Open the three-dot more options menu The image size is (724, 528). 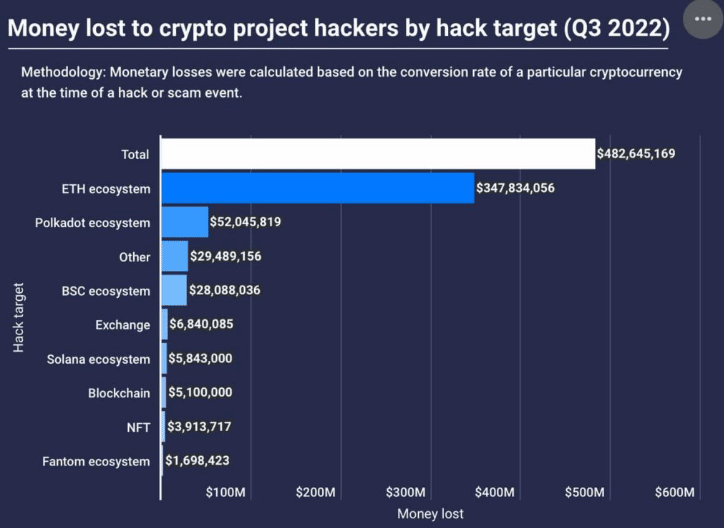click(x=703, y=20)
